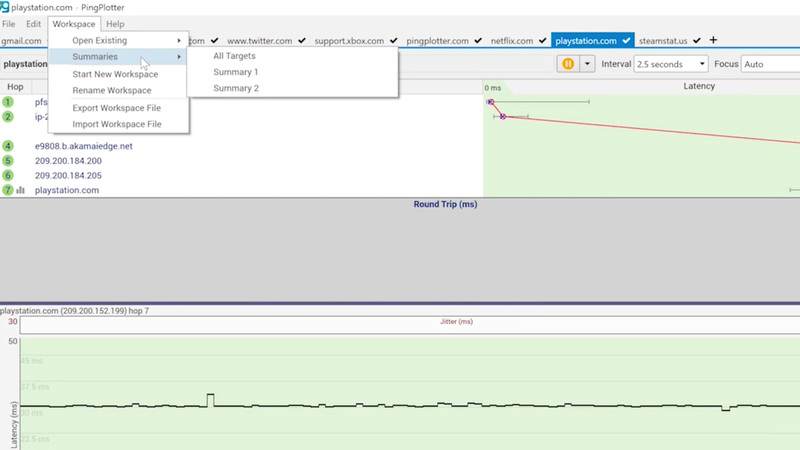Choose Import Workspace File
The image size is (800, 450).
[116, 124]
